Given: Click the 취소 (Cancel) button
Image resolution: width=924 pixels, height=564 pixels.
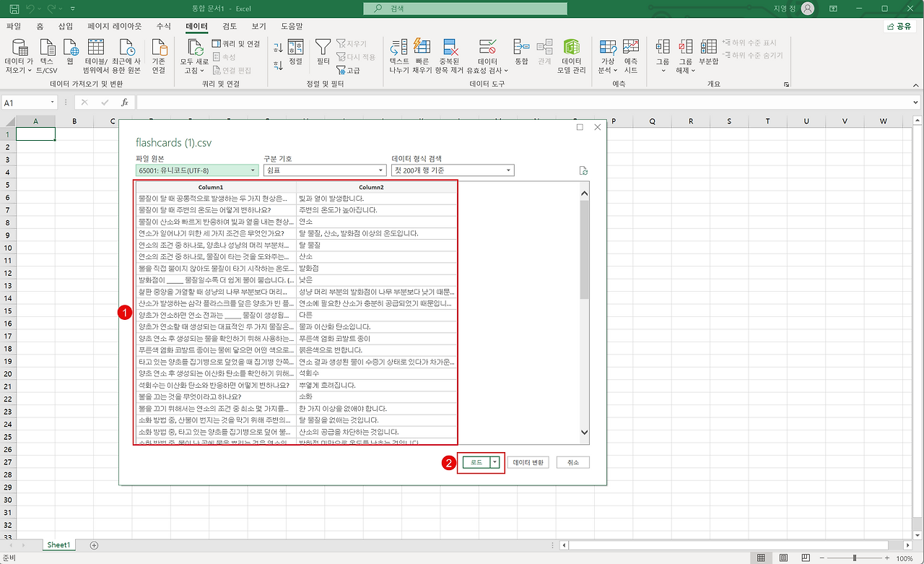Looking at the screenshot, I should [x=573, y=462].
